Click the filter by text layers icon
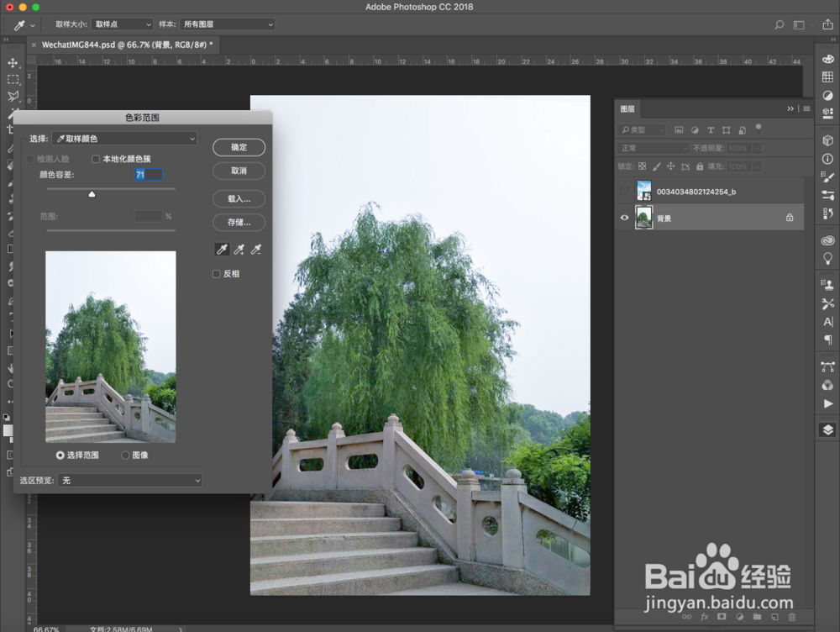The image size is (840, 632). [x=711, y=130]
